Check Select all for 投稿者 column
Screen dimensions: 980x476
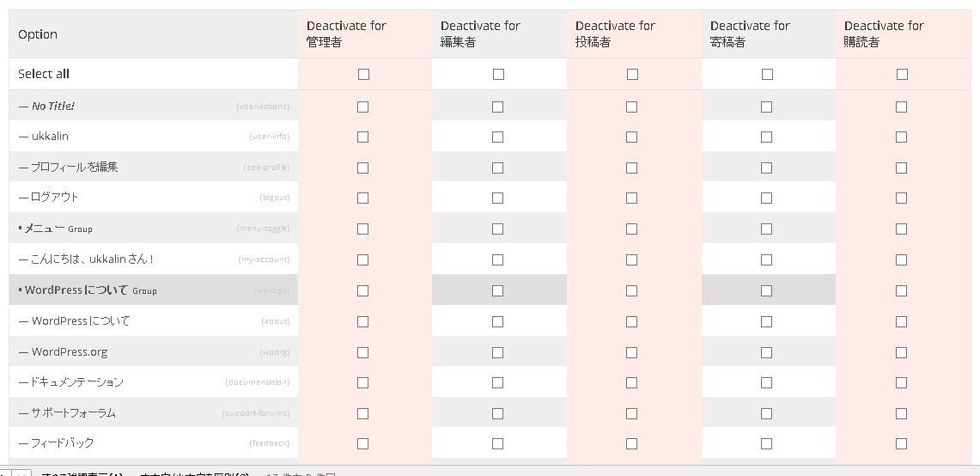point(632,75)
